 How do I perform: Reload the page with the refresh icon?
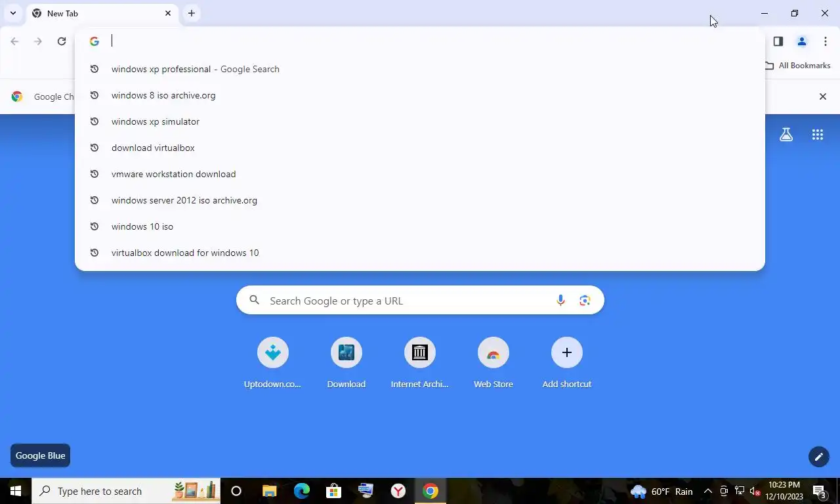[x=62, y=41]
